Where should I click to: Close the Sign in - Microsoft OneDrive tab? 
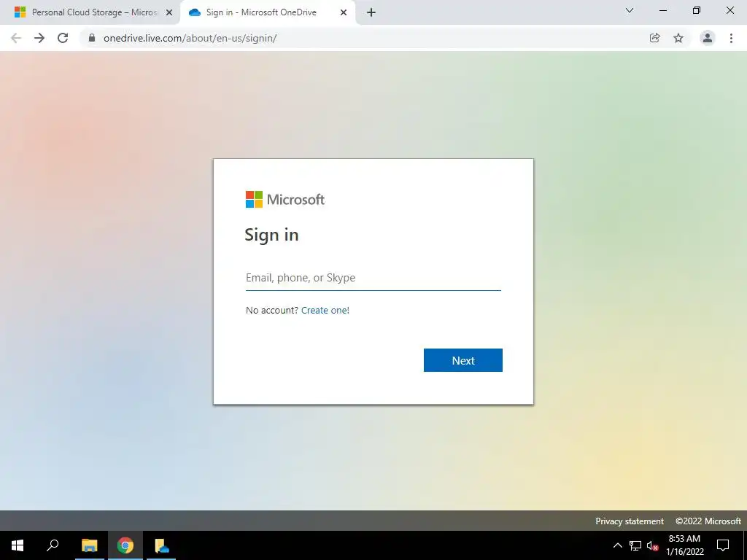344,12
